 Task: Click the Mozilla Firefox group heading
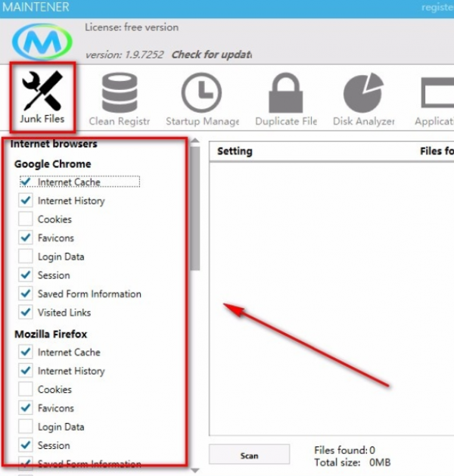coord(51,334)
